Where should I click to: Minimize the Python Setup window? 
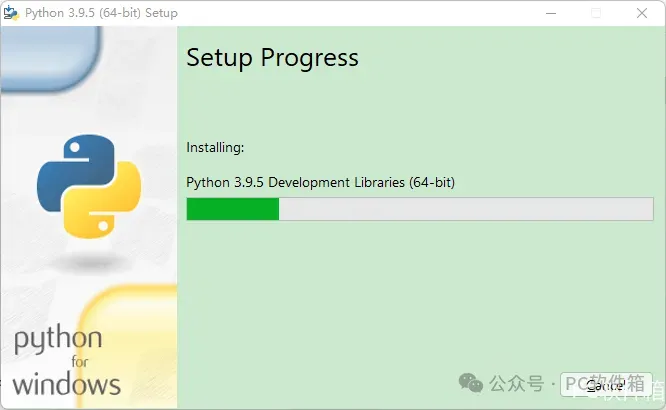pyautogui.click(x=551, y=13)
